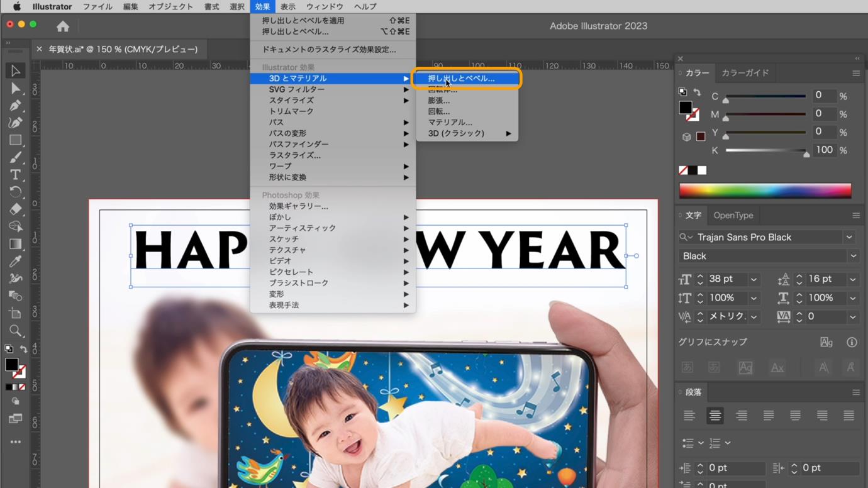Choose 押し出しとベベル... in the 3D submenu
Viewport: 868px width, 488px height.
click(x=466, y=79)
